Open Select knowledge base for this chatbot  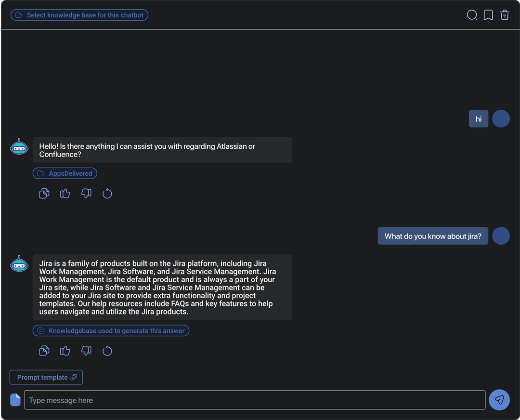click(79, 15)
